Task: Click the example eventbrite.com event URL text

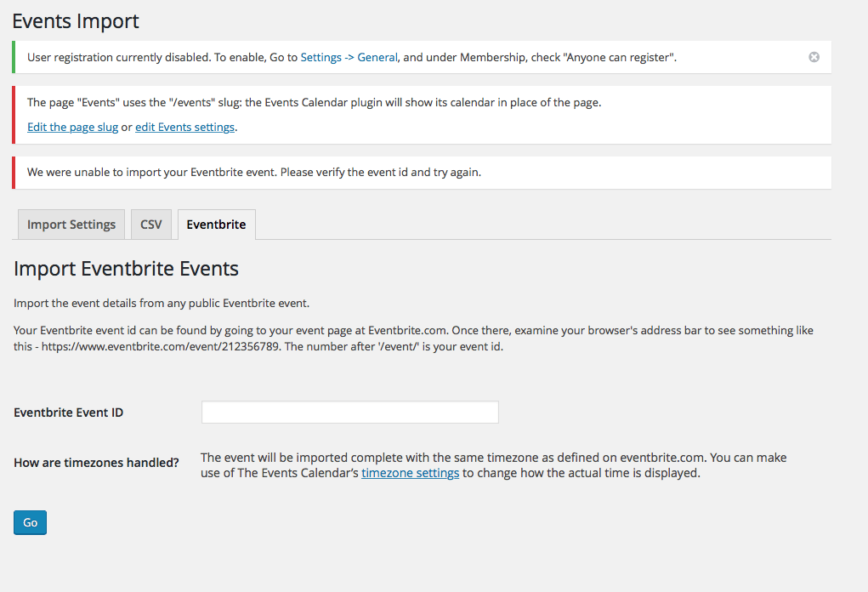Action: pos(161,347)
